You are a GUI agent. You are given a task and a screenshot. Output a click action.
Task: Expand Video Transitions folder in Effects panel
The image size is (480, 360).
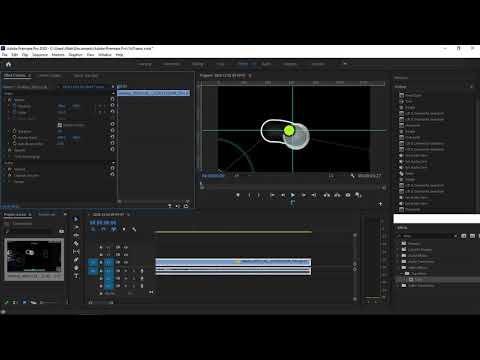(x=398, y=285)
